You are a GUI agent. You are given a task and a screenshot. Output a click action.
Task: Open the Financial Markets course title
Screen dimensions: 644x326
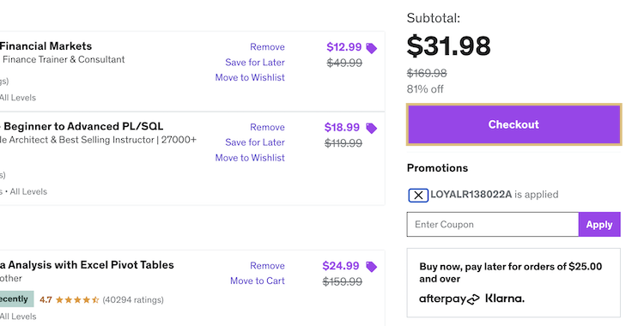46,46
